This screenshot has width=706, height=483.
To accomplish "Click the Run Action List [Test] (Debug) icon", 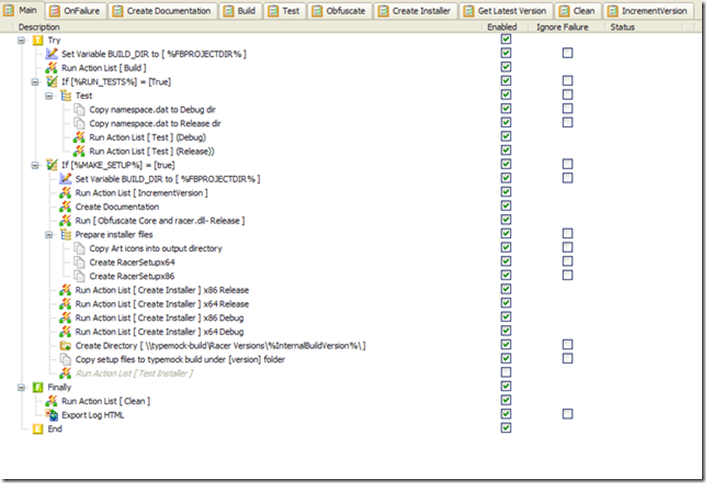I will pyautogui.click(x=79, y=137).
